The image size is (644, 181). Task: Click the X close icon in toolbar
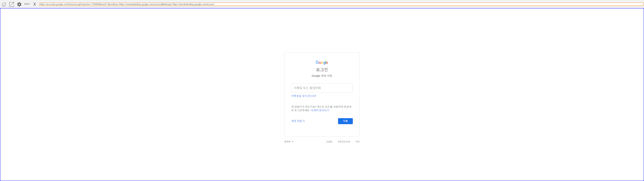[x=35, y=4]
